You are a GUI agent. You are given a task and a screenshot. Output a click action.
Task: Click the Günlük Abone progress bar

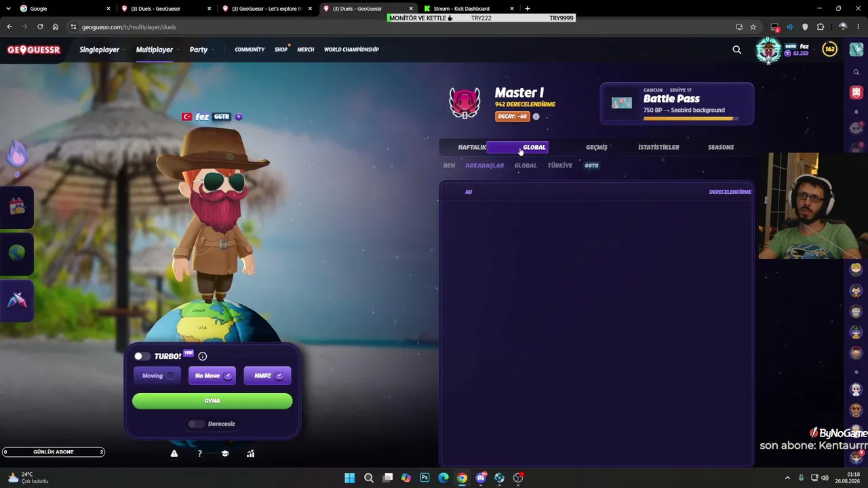53,452
